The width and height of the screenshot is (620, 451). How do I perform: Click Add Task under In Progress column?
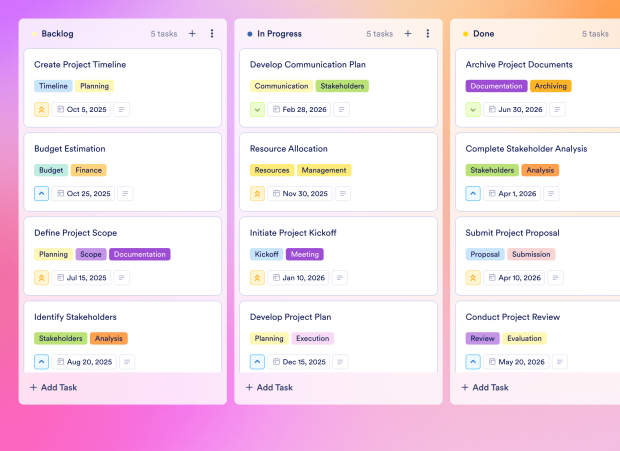270,387
